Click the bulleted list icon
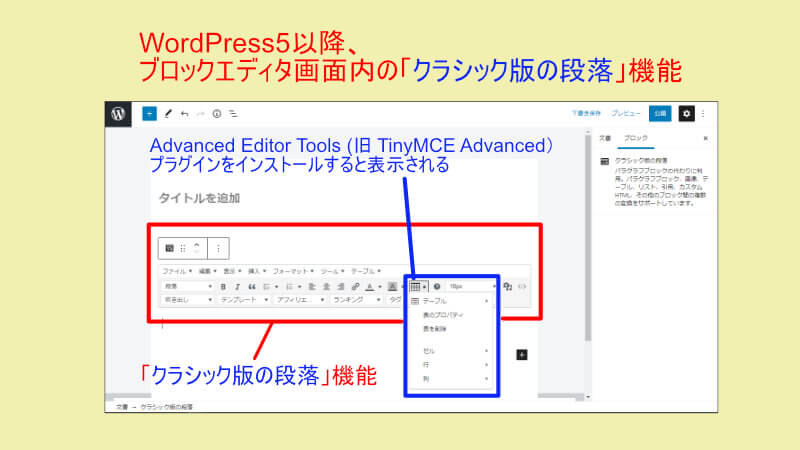Image resolution: width=800 pixels, height=450 pixels. click(x=266, y=287)
